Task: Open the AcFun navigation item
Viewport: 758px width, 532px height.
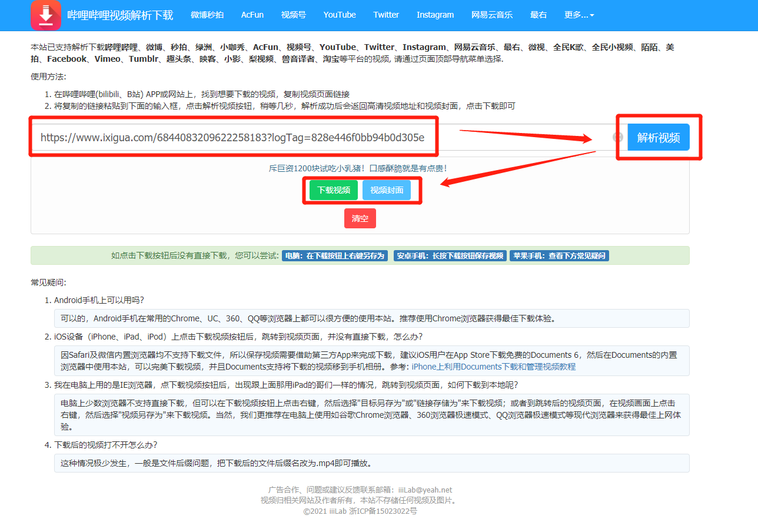Action: tap(252, 15)
